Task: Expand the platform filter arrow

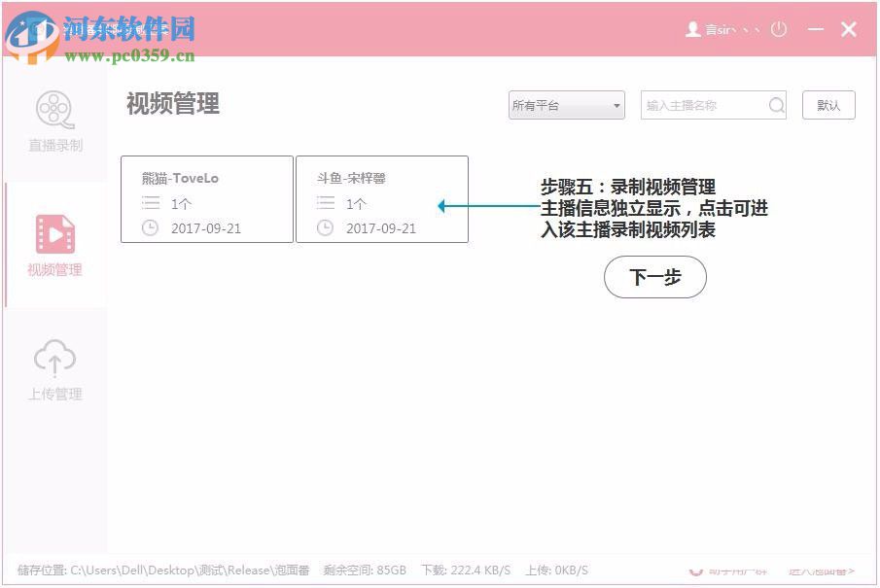Action: pos(616,105)
